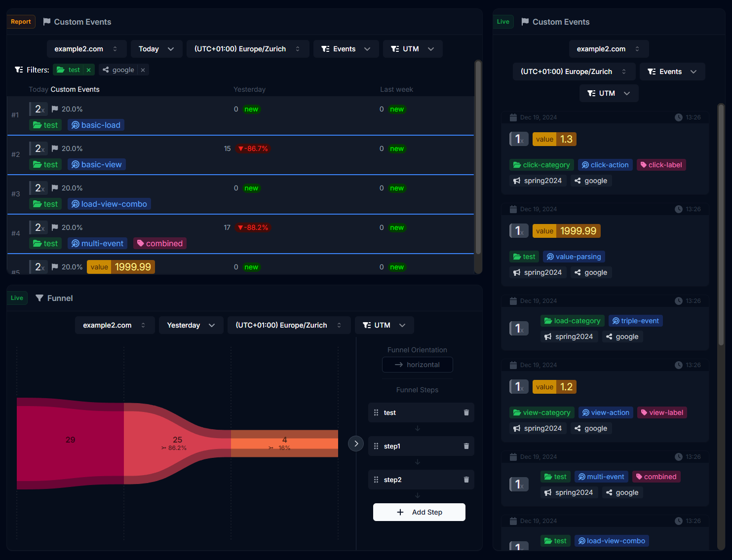Remove the 'test' filter chip
The width and height of the screenshot is (732, 560).
(x=89, y=70)
